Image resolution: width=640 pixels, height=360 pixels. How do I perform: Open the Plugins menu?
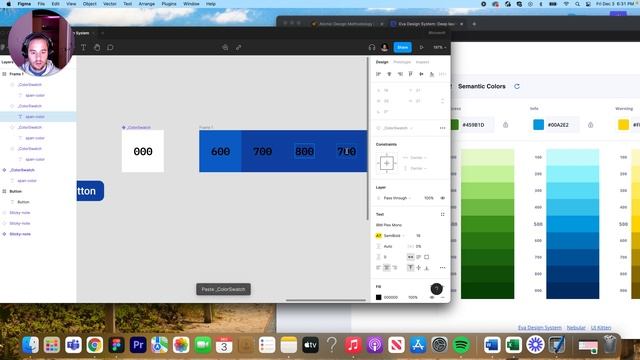pyautogui.click(x=169, y=4)
